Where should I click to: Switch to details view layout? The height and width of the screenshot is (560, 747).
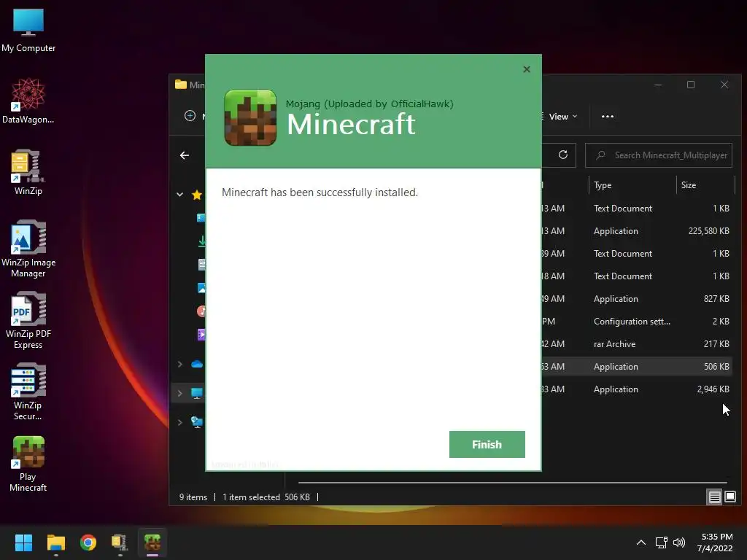point(715,497)
